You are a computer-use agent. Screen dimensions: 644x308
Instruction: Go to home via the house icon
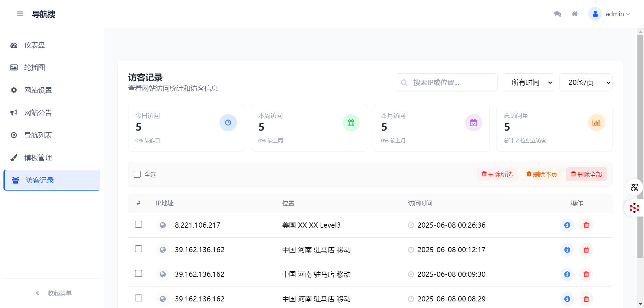click(x=575, y=14)
